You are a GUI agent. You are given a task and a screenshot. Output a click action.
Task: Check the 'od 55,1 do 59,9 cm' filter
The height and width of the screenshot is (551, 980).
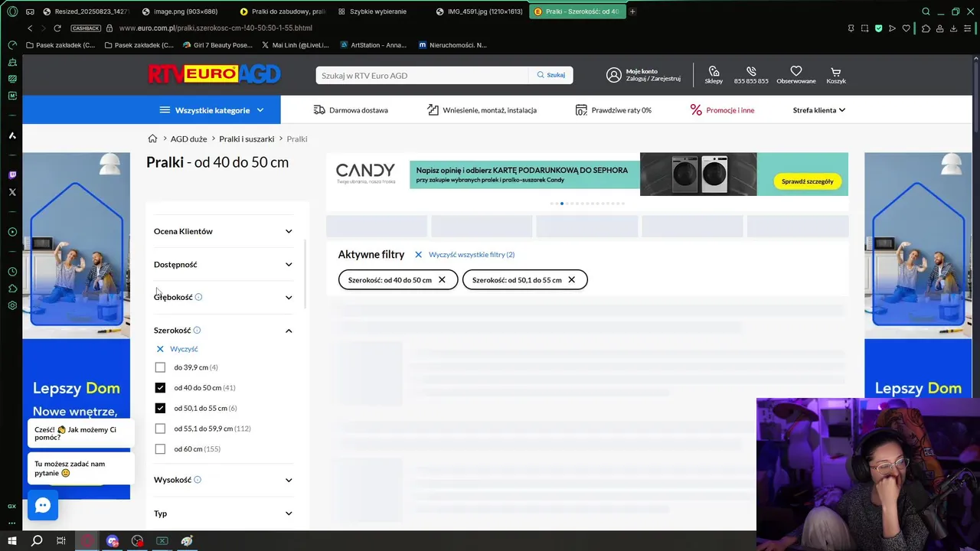(160, 429)
